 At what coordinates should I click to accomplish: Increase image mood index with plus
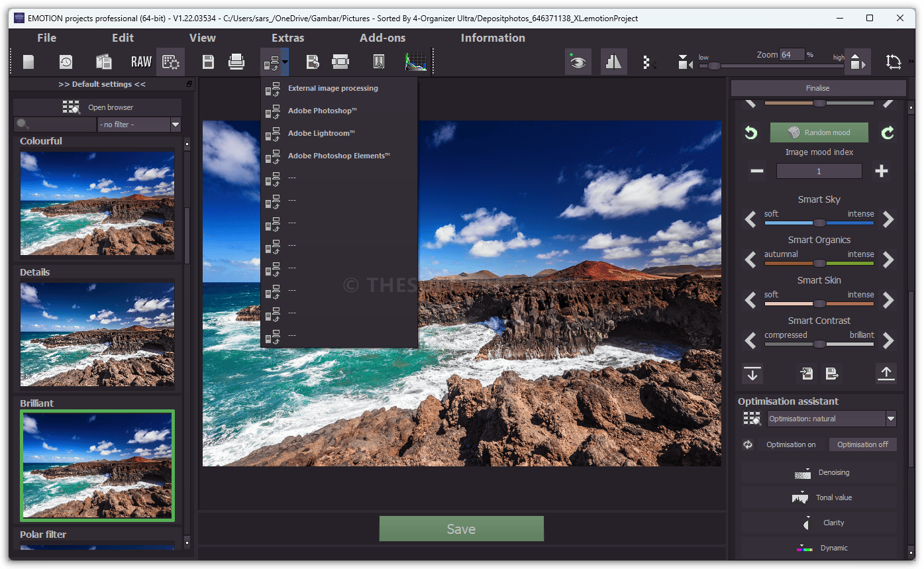click(881, 171)
